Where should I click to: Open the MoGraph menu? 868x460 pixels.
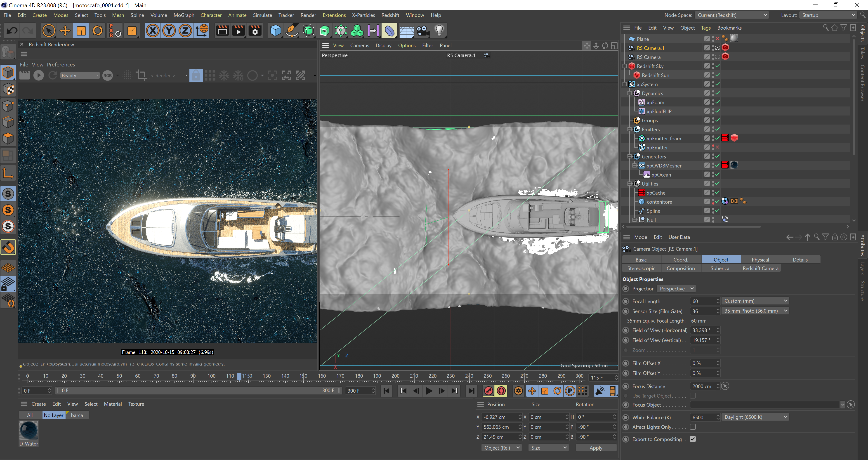pos(184,15)
